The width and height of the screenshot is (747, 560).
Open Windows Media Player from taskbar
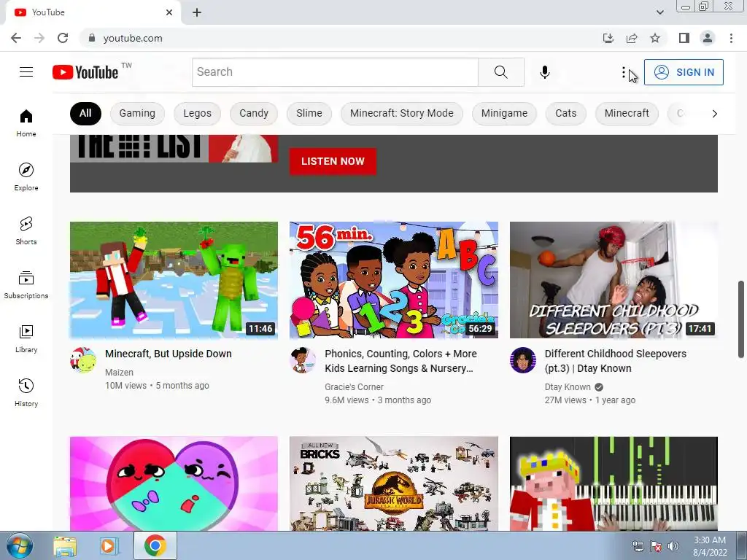click(x=108, y=546)
